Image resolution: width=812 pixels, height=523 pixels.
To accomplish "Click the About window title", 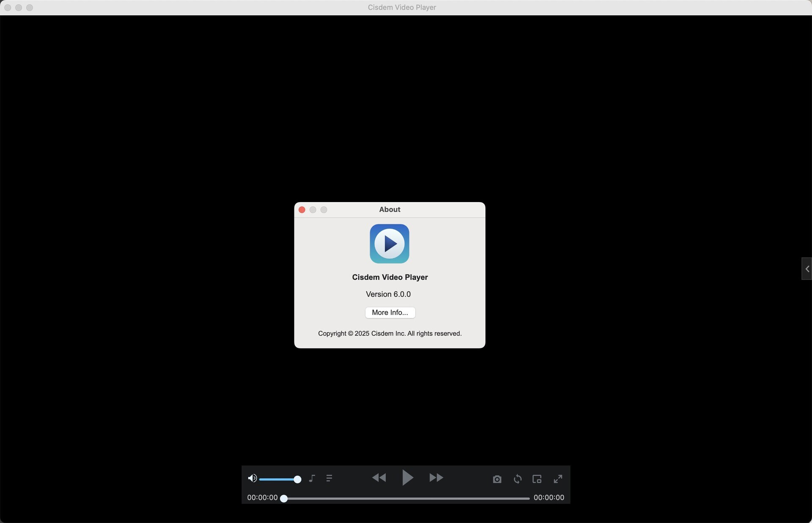I will [390, 209].
